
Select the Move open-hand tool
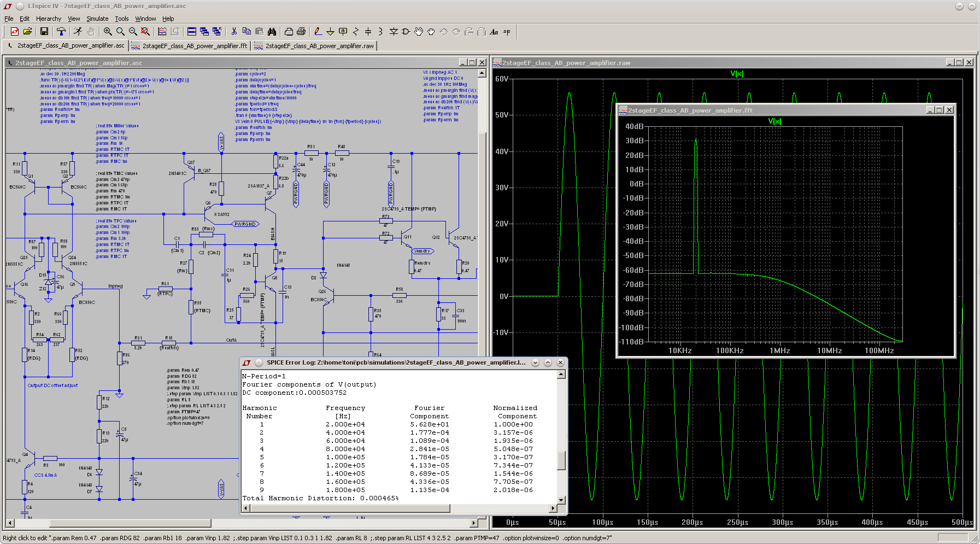click(x=419, y=32)
